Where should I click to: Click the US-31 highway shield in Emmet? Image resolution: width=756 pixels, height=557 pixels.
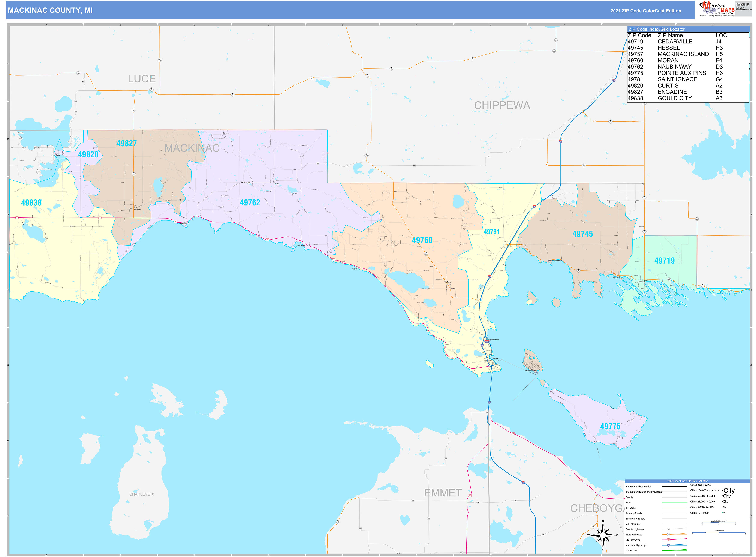(x=470, y=496)
